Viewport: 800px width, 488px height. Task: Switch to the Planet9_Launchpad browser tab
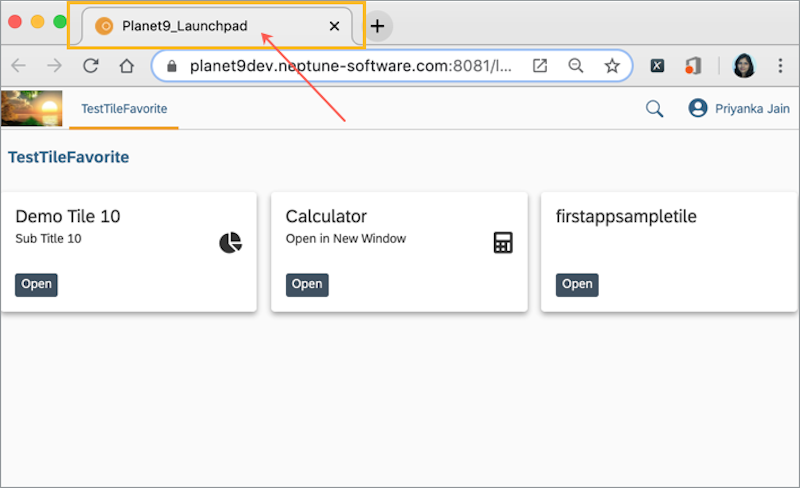coord(185,26)
